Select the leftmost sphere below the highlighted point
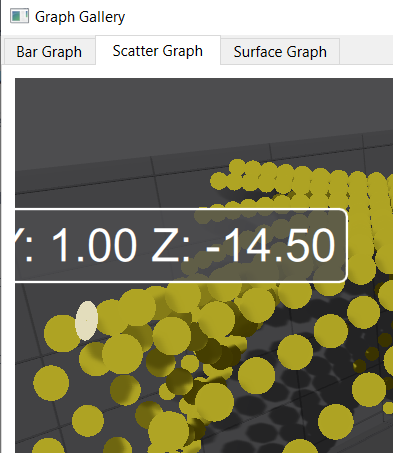The image size is (393, 453). pyautogui.click(x=51, y=383)
